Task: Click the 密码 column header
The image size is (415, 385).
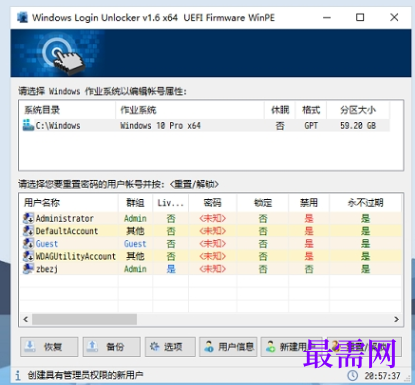Action: click(213, 203)
